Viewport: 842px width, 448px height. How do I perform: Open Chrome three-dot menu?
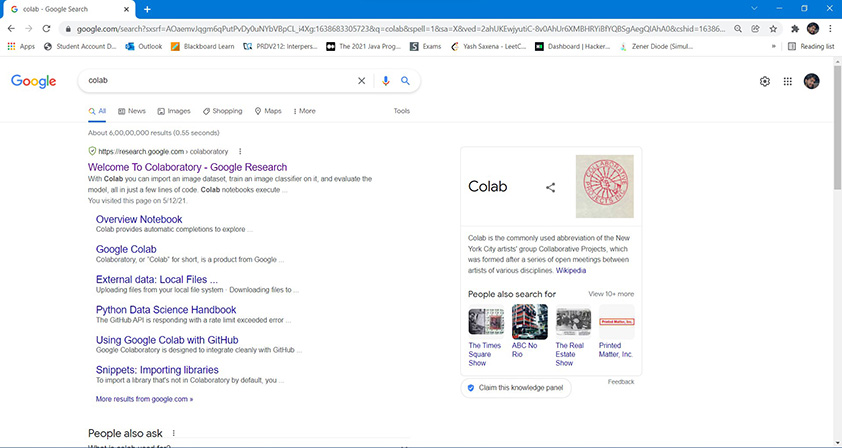pyautogui.click(x=831, y=28)
